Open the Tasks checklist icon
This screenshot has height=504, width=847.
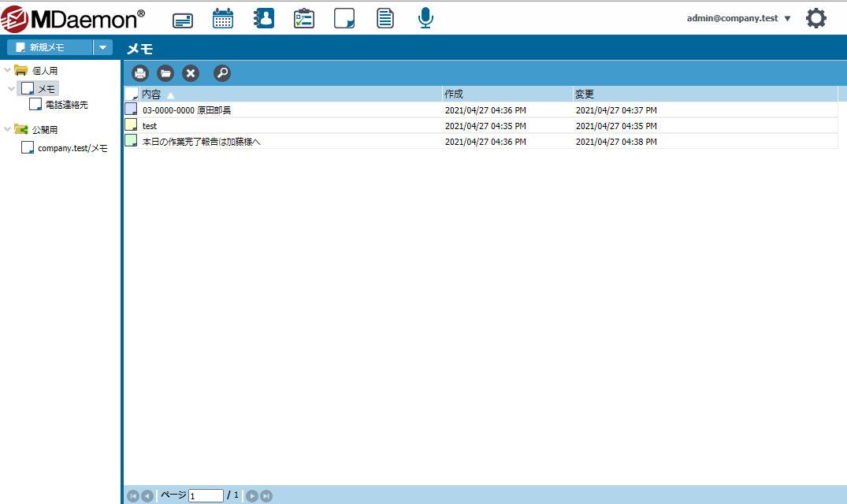click(x=304, y=19)
